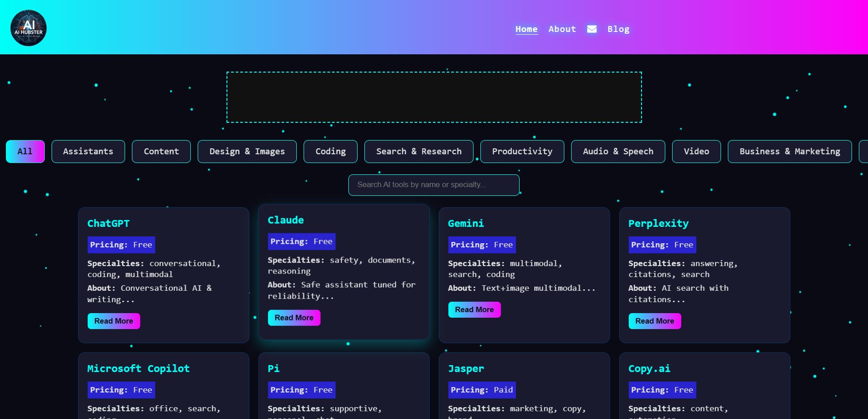Screen dimensions: 868x419
Task: Go to the Home page link
Action: pos(526,29)
